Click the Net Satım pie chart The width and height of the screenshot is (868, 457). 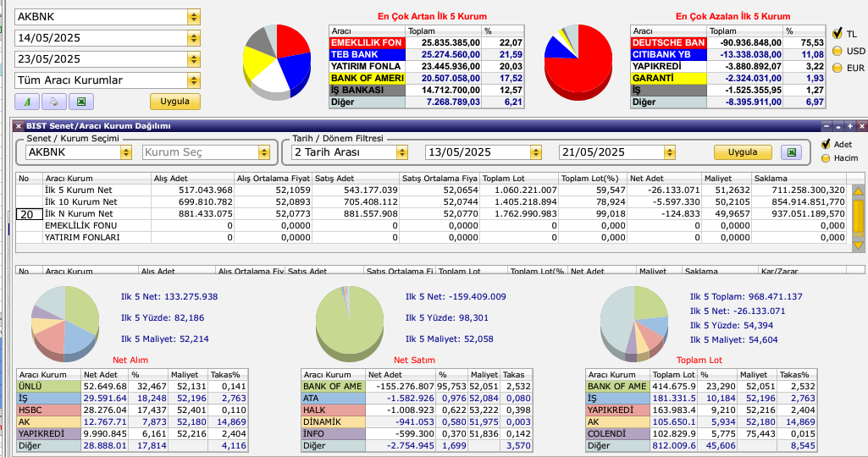(349, 324)
